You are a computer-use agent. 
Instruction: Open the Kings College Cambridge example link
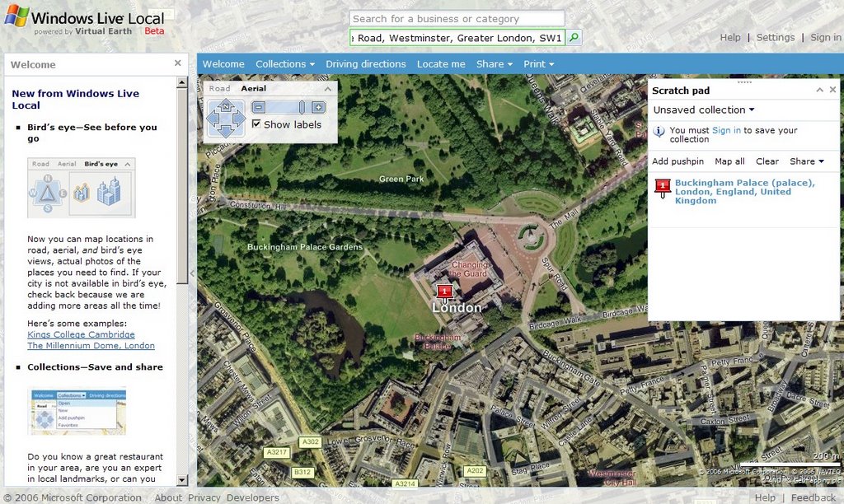81,334
